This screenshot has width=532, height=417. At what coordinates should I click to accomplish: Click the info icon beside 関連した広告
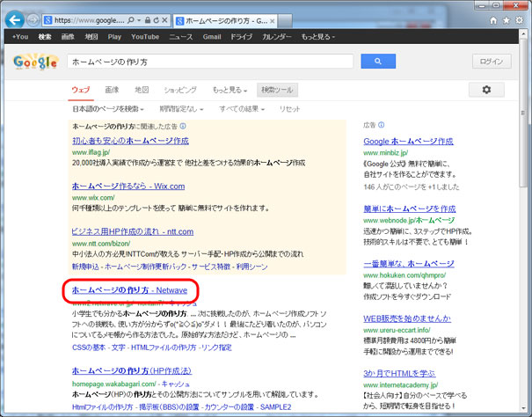click(183, 127)
